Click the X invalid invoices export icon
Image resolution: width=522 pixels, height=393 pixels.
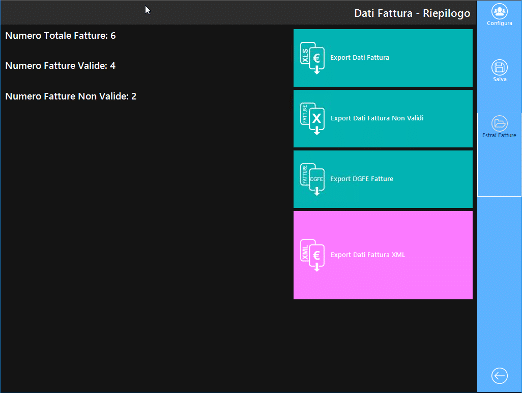coord(312,119)
